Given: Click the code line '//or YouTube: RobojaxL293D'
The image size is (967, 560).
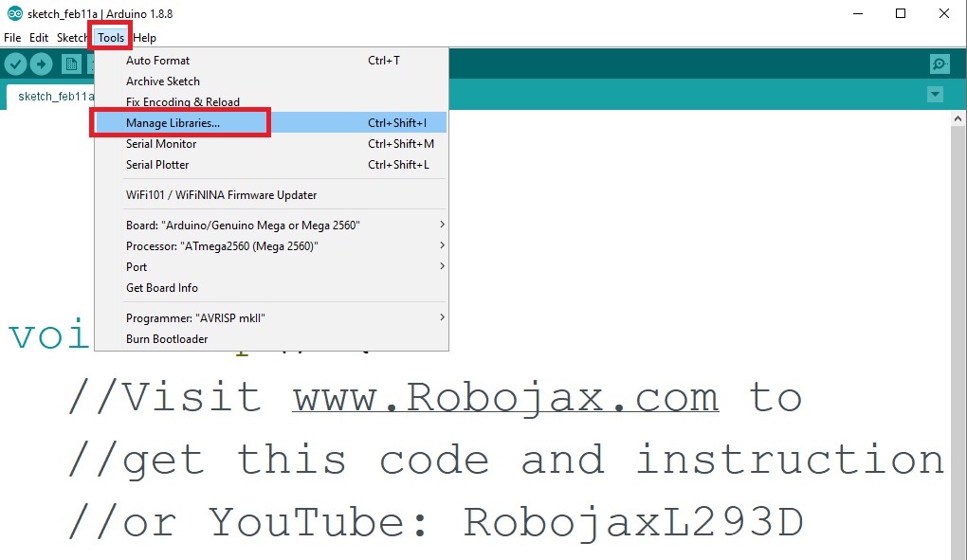Looking at the screenshot, I should click(x=435, y=524).
